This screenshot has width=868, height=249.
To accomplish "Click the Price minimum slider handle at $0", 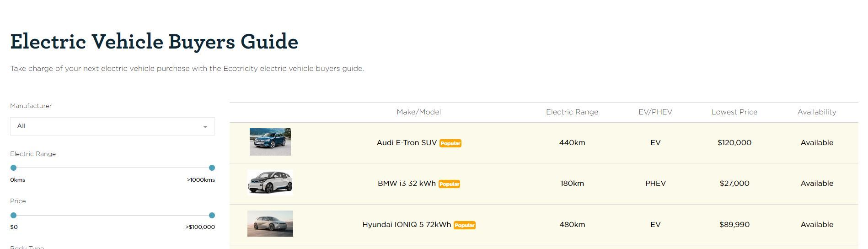I will [x=13, y=215].
